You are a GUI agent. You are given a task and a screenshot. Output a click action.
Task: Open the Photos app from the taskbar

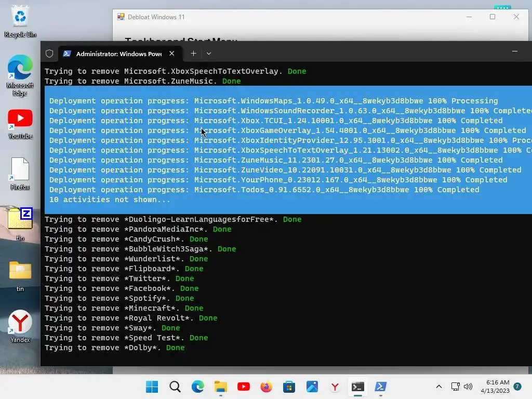pyautogui.click(x=312, y=387)
